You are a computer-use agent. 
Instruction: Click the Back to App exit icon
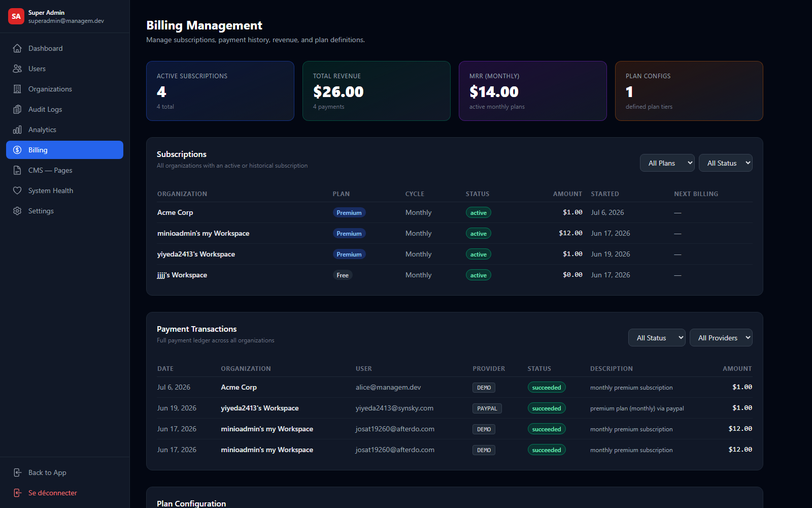pyautogui.click(x=17, y=472)
